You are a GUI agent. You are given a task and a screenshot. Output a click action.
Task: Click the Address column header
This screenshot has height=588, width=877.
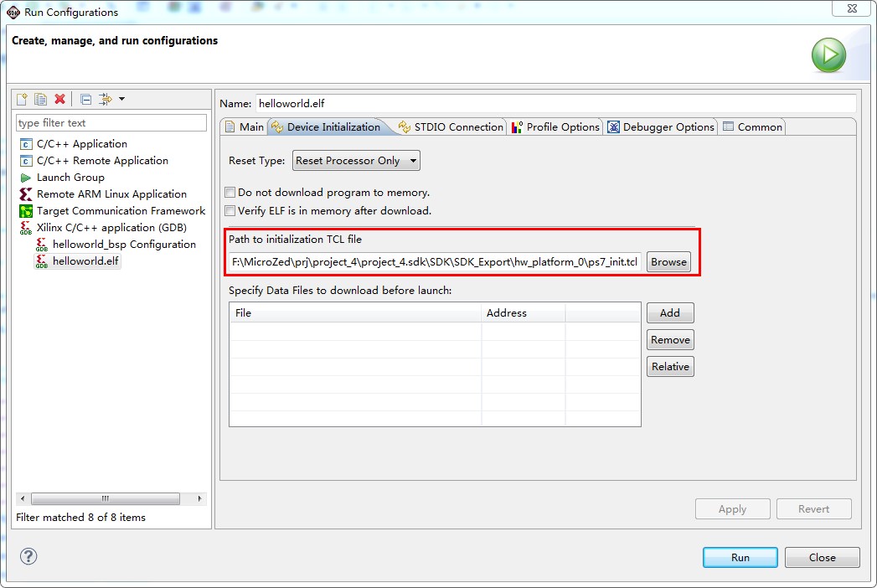pos(523,312)
